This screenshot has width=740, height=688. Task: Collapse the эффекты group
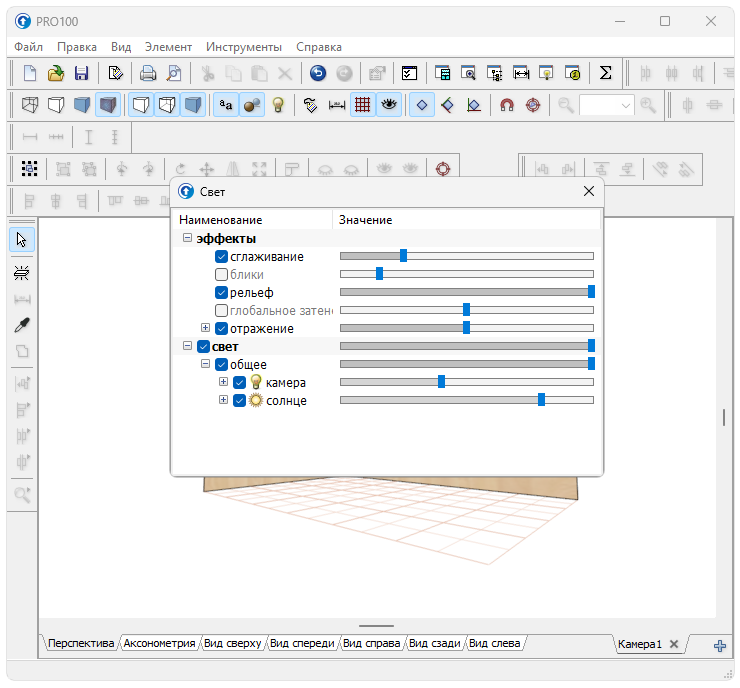[x=187, y=238]
